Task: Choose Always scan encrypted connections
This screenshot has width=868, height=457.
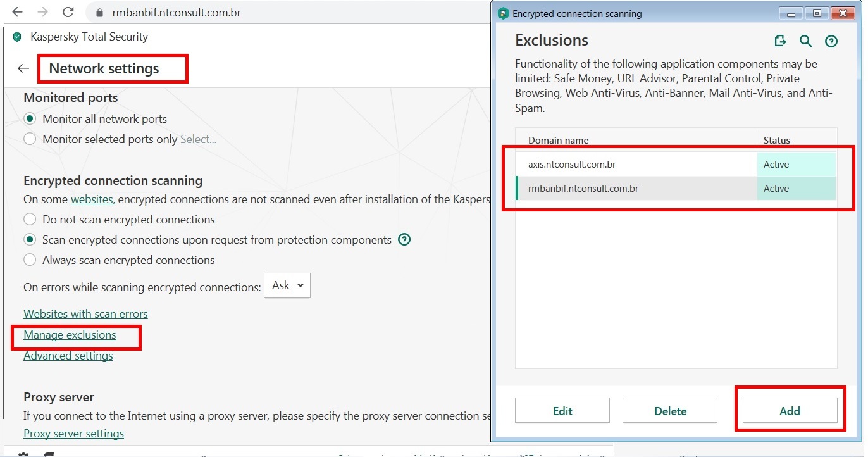Action: (x=30, y=260)
